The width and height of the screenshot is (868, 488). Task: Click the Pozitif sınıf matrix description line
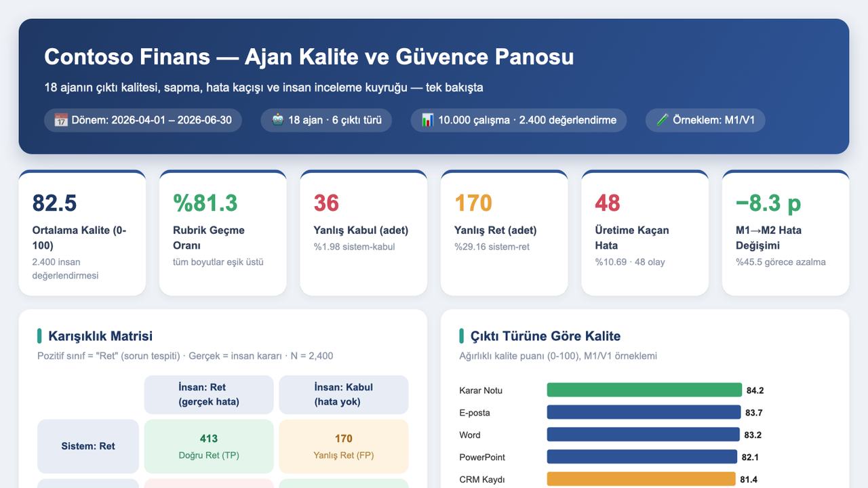point(185,356)
